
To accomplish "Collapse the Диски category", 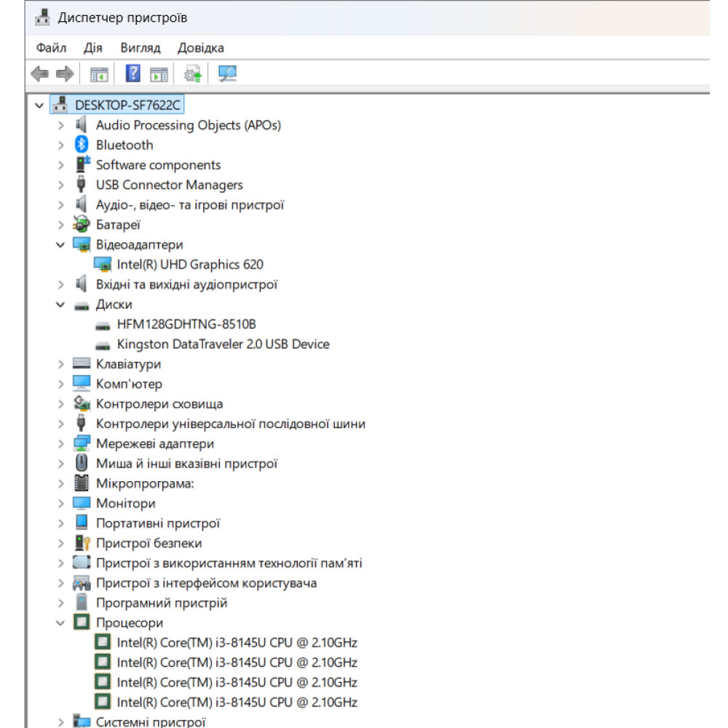I will coord(60,304).
